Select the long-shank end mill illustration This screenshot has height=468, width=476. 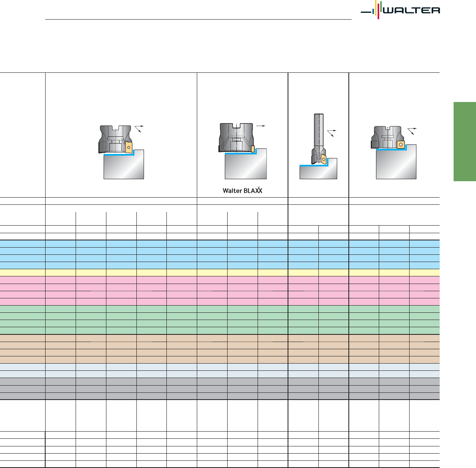pos(318,146)
